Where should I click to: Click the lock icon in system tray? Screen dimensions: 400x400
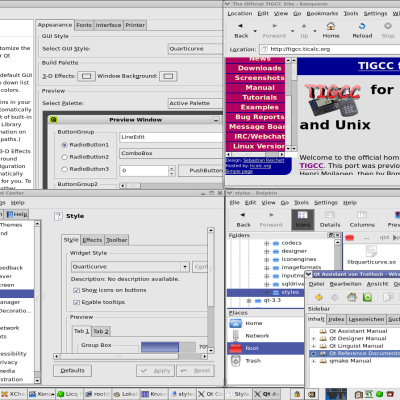297,394
